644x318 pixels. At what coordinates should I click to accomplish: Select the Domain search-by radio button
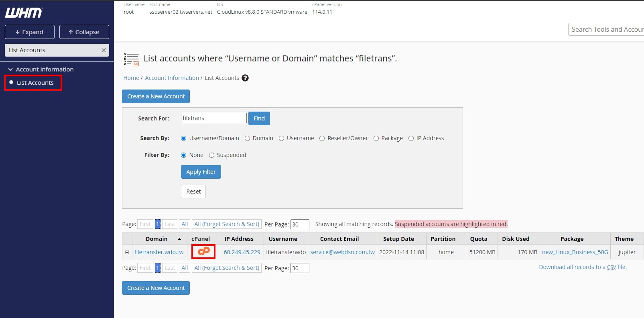click(248, 139)
